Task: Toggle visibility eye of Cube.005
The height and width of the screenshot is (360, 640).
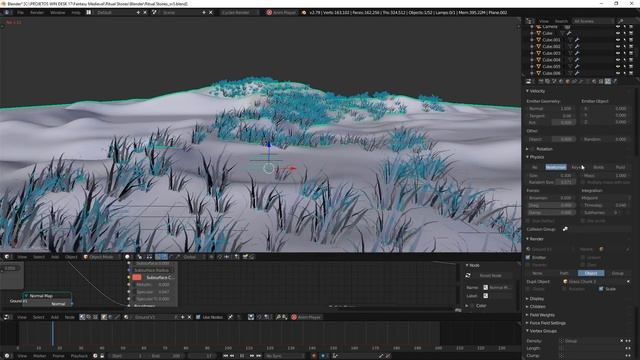Action: tap(618, 66)
